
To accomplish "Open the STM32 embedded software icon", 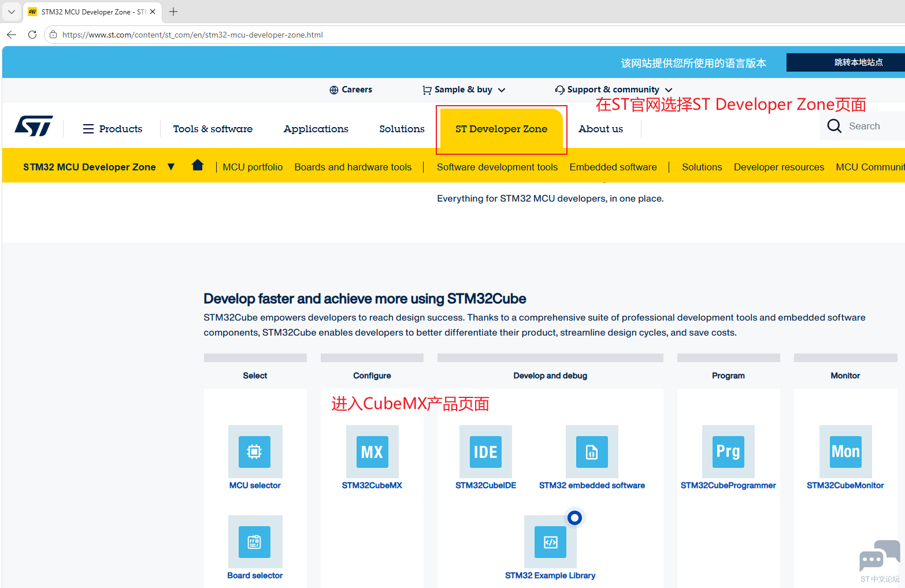I will 592,452.
